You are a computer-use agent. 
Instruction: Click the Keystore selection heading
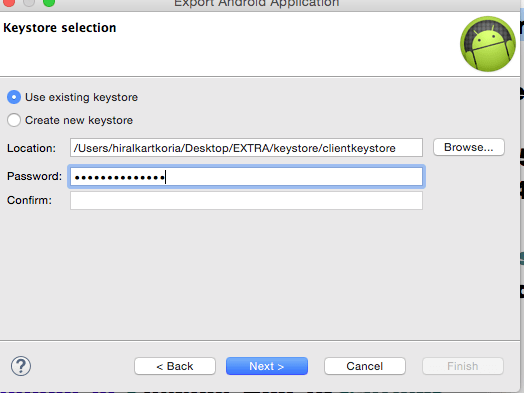click(x=60, y=28)
